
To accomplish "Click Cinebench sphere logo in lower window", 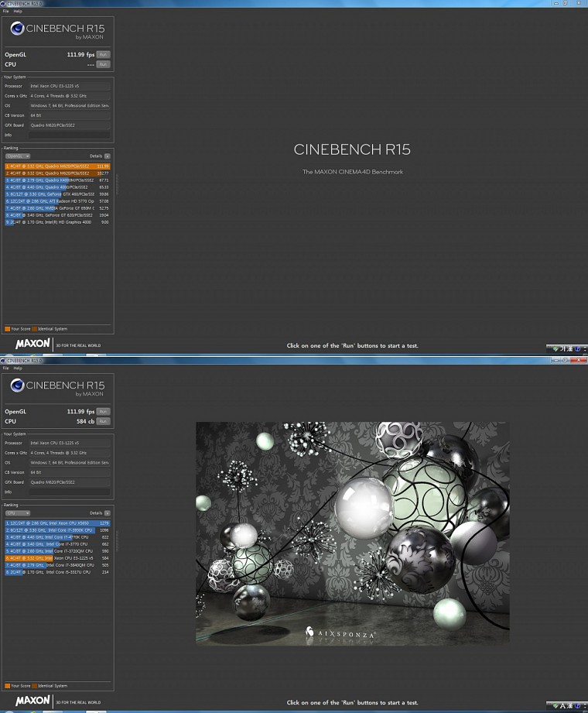I will pos(17,386).
